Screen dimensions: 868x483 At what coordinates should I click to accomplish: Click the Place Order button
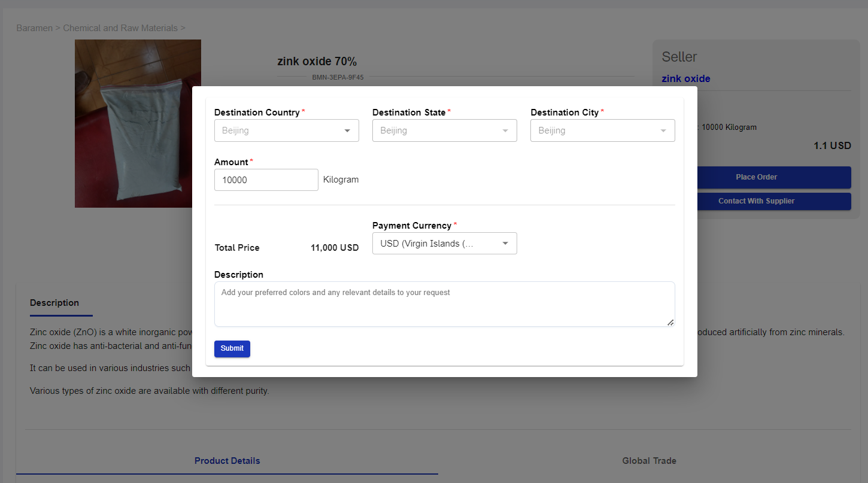pos(756,177)
